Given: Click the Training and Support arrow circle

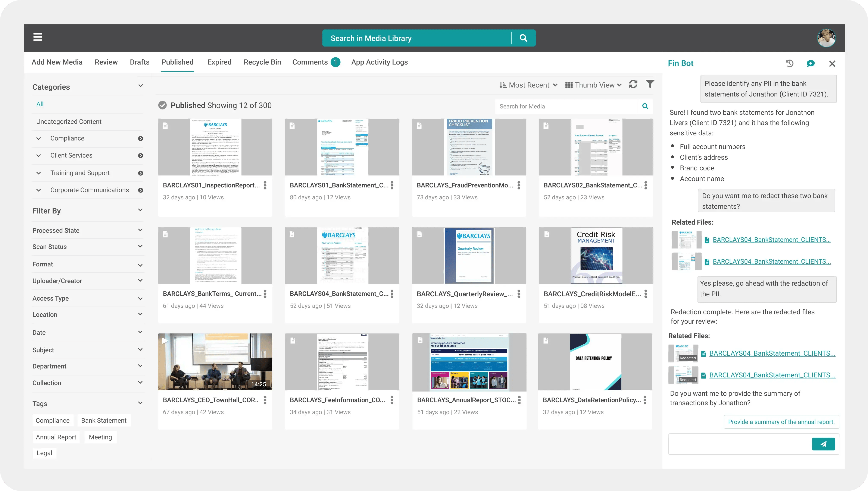Looking at the screenshot, I should (x=140, y=173).
